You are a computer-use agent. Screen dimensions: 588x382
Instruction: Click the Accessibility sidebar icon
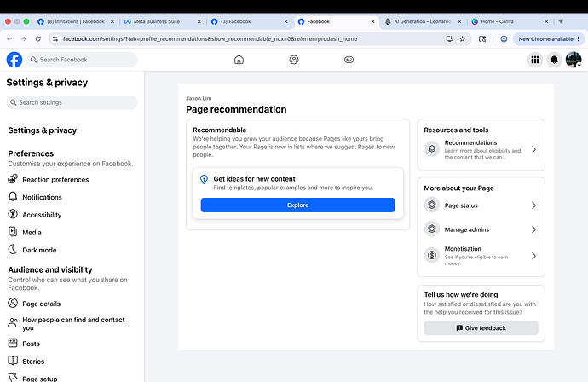tap(13, 214)
